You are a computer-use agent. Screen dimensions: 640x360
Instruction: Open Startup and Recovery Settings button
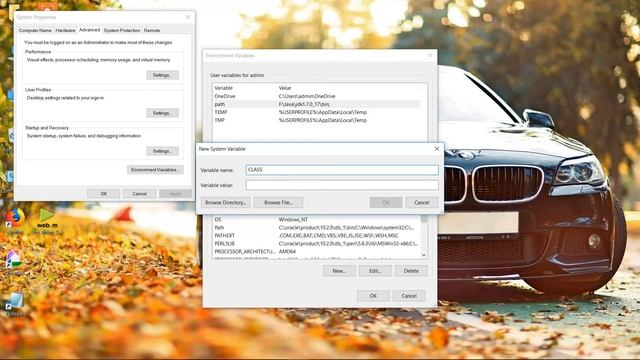[162, 151]
